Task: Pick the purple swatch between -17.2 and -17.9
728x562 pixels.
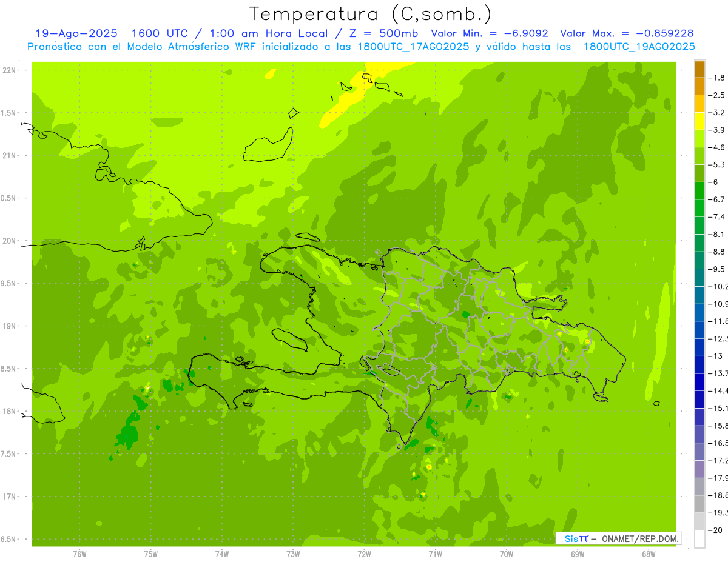Action: pos(700,469)
